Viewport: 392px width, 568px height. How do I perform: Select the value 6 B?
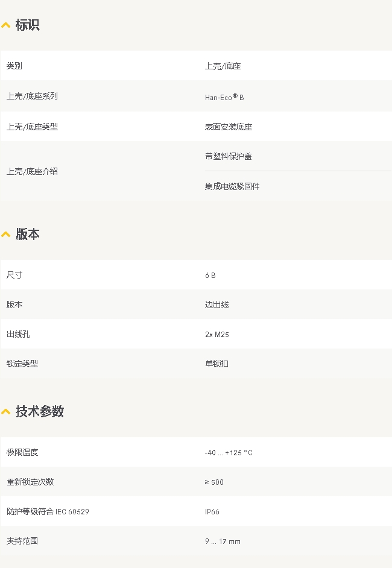(210, 276)
